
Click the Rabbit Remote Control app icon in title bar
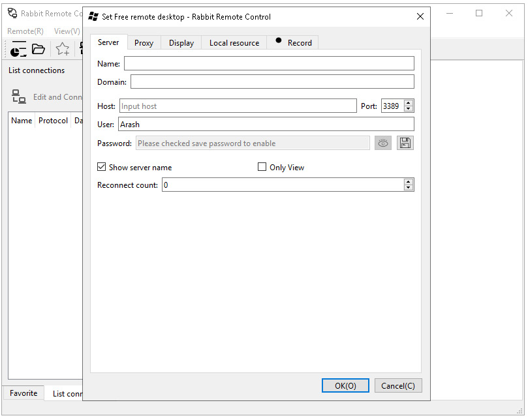(x=12, y=14)
